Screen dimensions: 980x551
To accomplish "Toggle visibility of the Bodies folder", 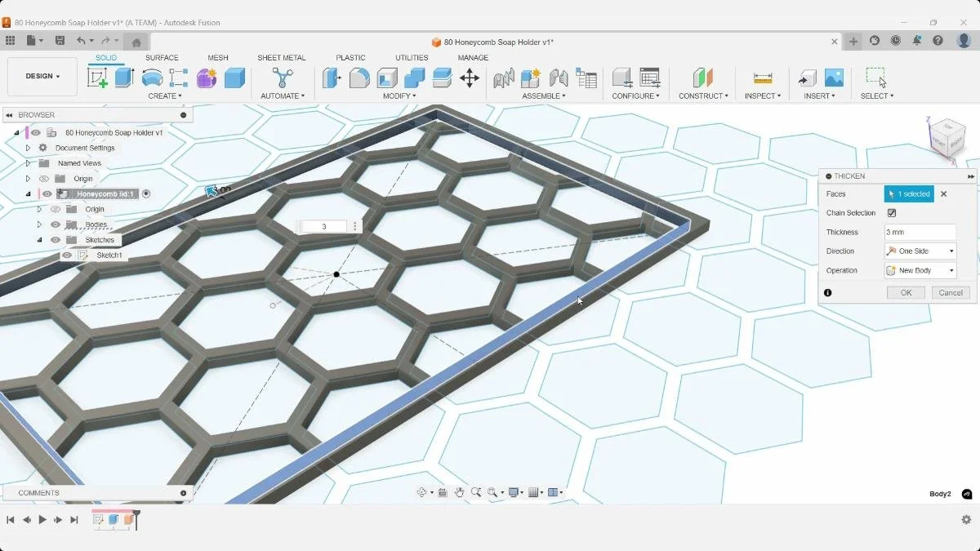I will coord(56,224).
